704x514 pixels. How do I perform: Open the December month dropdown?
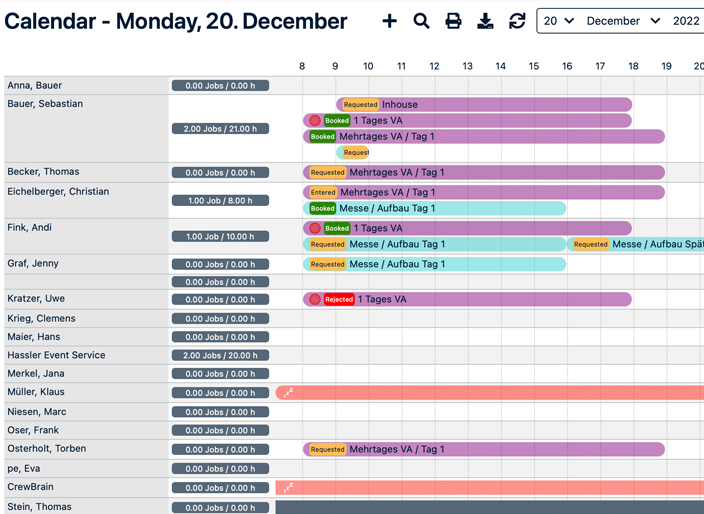(x=623, y=21)
